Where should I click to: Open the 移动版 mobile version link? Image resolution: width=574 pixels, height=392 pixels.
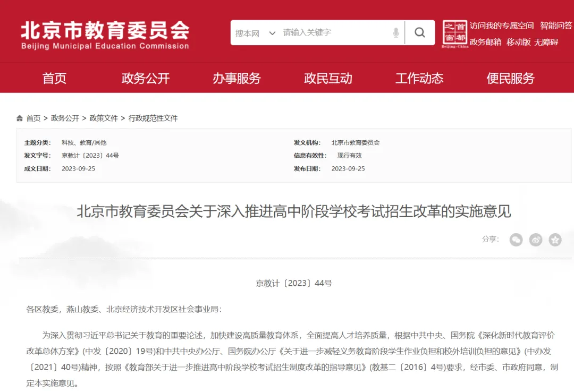point(518,41)
